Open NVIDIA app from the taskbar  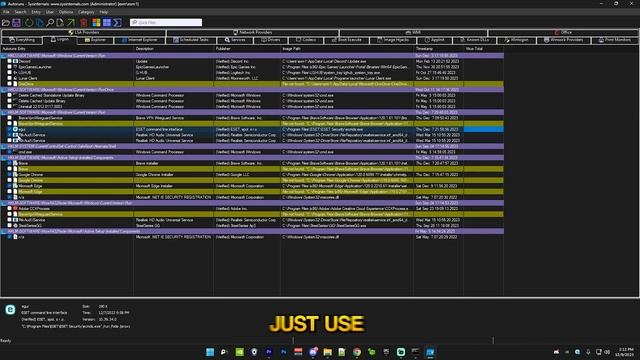click(240, 352)
